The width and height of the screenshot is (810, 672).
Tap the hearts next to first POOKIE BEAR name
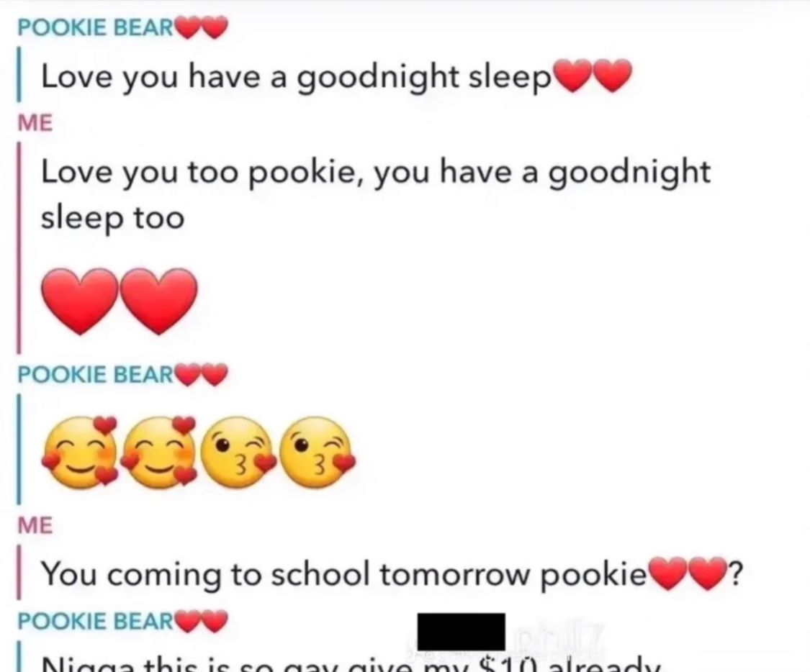[202, 27]
